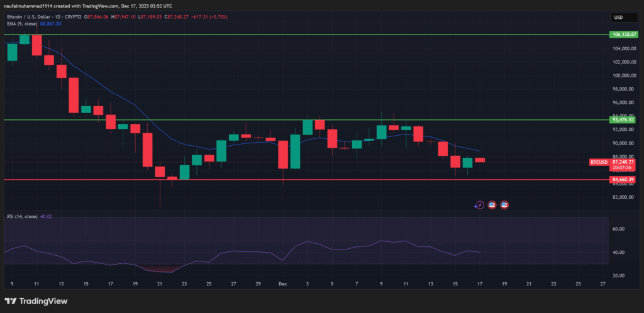Click the red BTCUSD symbol label

pos(599,162)
